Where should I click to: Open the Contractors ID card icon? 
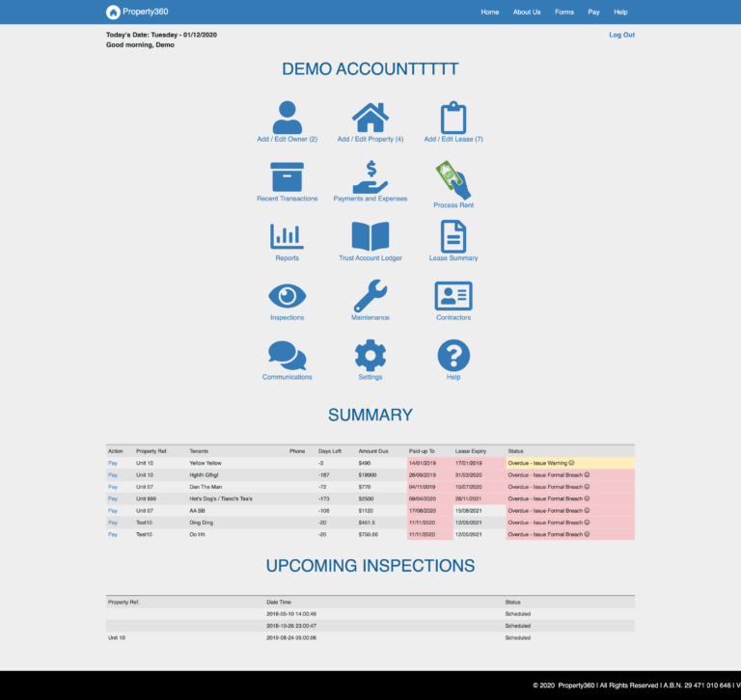tap(453, 296)
